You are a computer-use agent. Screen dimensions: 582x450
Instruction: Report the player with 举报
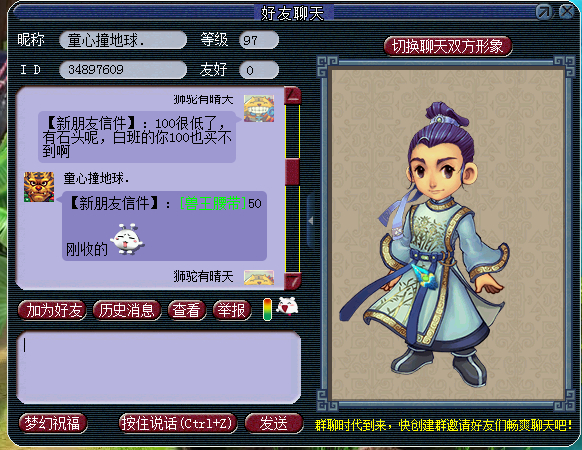pos(232,310)
